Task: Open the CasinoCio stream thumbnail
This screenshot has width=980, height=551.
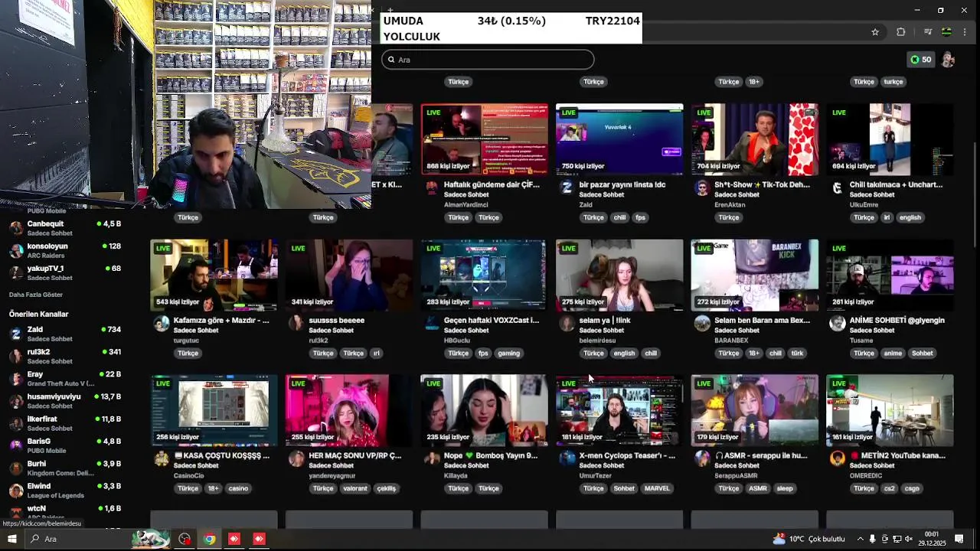Action: tap(214, 410)
